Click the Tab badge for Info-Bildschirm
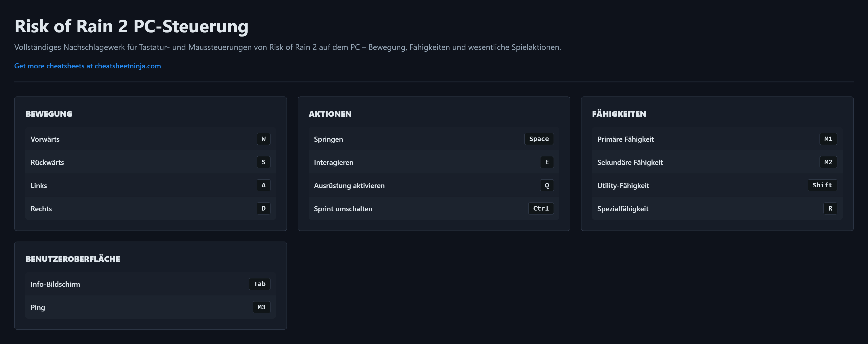 point(260,284)
